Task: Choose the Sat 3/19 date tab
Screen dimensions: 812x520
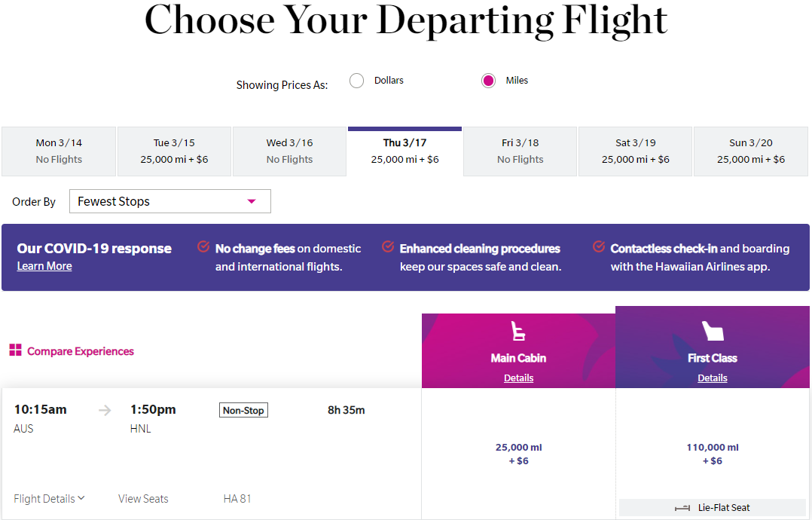Action: (x=635, y=151)
